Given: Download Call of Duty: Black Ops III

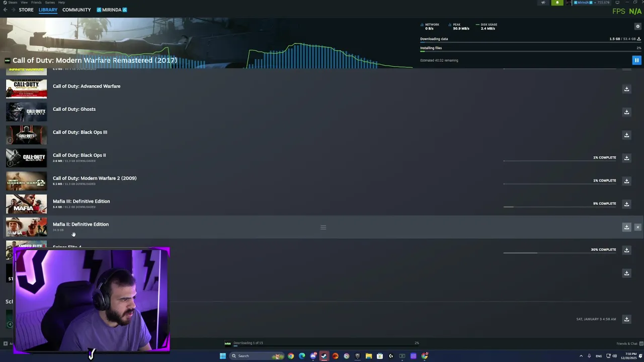Looking at the screenshot, I should coord(626,135).
